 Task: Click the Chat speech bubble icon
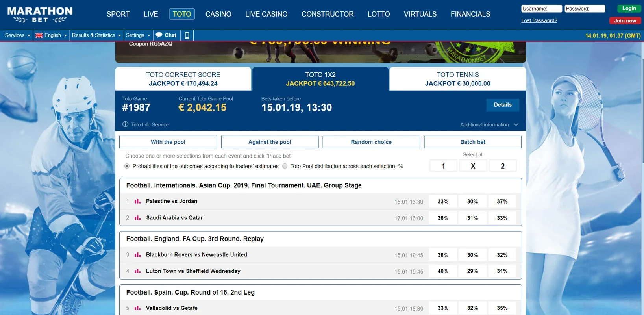point(159,35)
